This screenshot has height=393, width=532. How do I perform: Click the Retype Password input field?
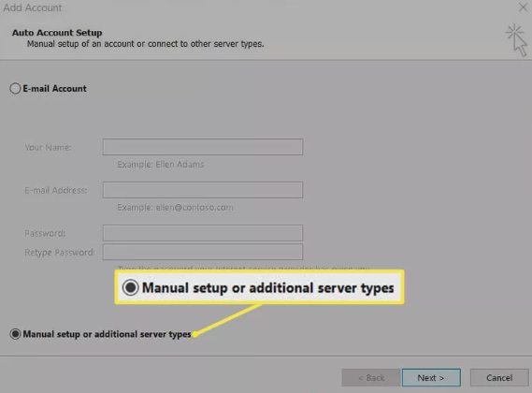pos(203,252)
